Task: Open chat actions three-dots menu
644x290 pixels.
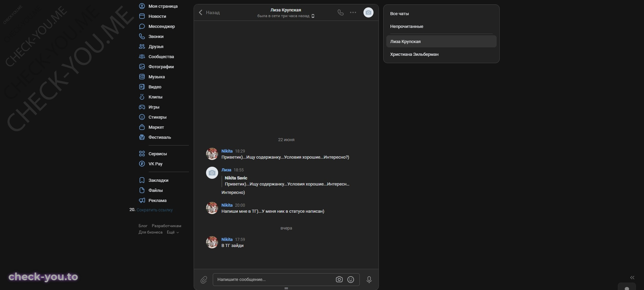Action: click(353, 12)
